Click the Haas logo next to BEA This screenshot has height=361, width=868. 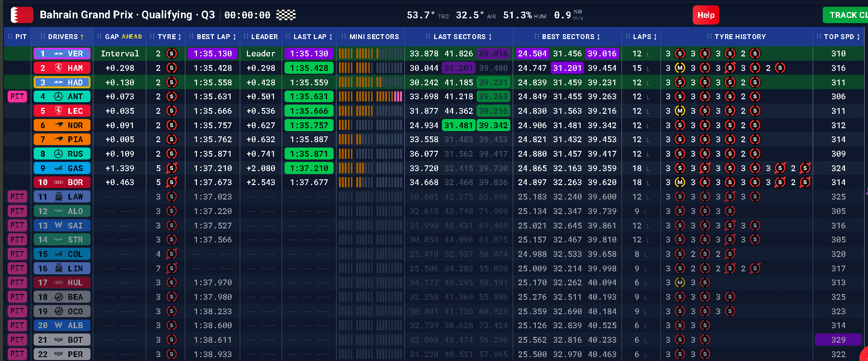click(58, 297)
